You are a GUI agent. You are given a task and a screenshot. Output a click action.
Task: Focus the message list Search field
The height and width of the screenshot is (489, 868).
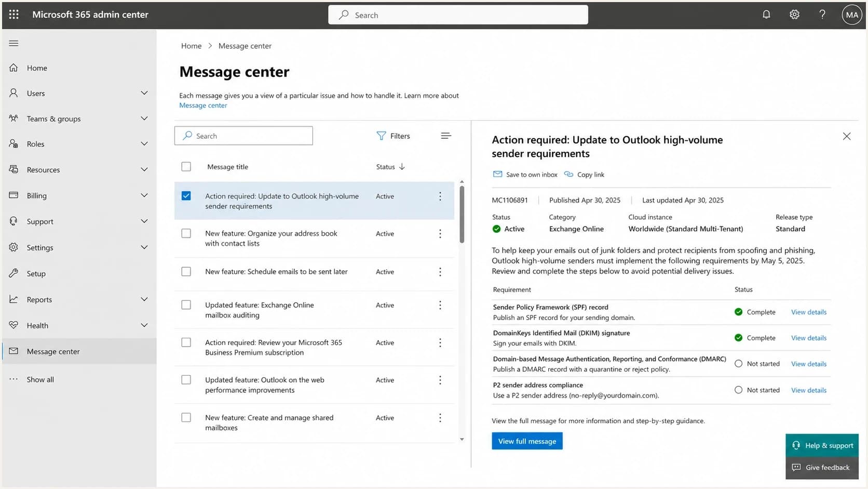point(243,136)
